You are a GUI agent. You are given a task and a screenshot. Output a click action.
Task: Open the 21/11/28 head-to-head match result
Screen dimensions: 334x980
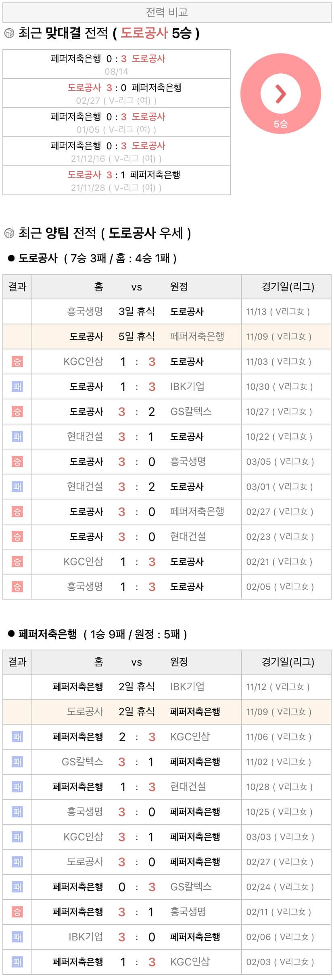tap(117, 181)
